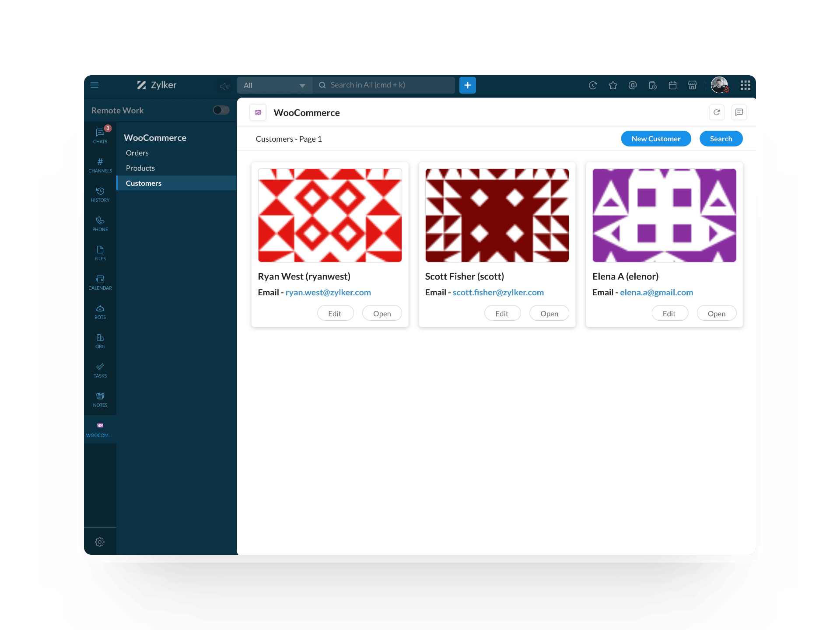This screenshot has width=840, height=630.
Task: Select the Orders menu item
Action: pos(137,153)
